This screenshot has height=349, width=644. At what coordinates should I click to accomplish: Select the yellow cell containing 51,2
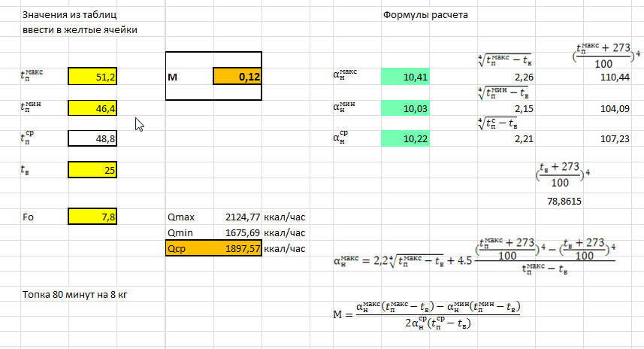tap(92, 76)
